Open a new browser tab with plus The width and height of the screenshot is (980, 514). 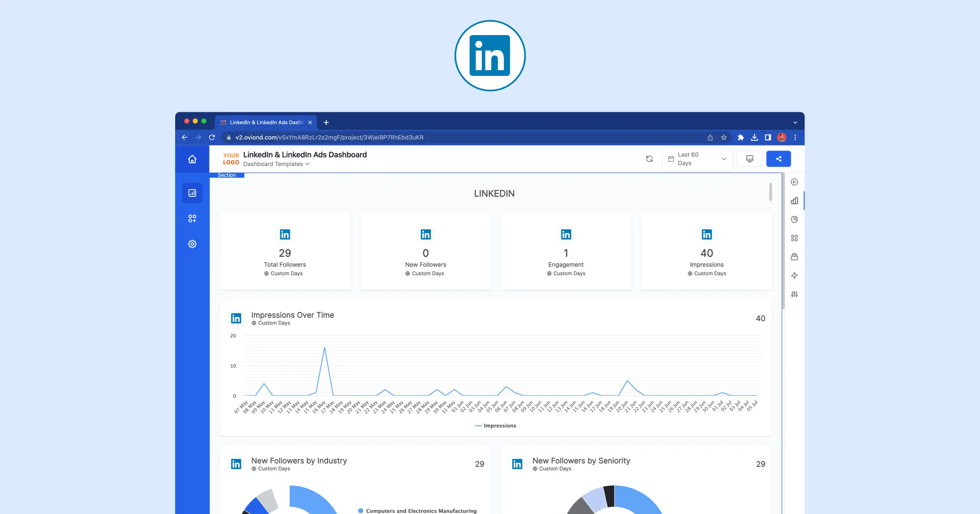pyautogui.click(x=326, y=122)
